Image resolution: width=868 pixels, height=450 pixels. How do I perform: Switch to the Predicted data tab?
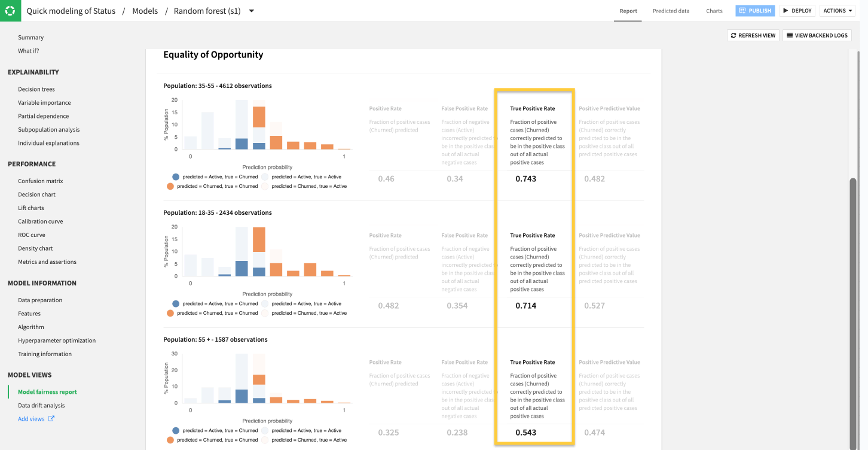pyautogui.click(x=671, y=10)
